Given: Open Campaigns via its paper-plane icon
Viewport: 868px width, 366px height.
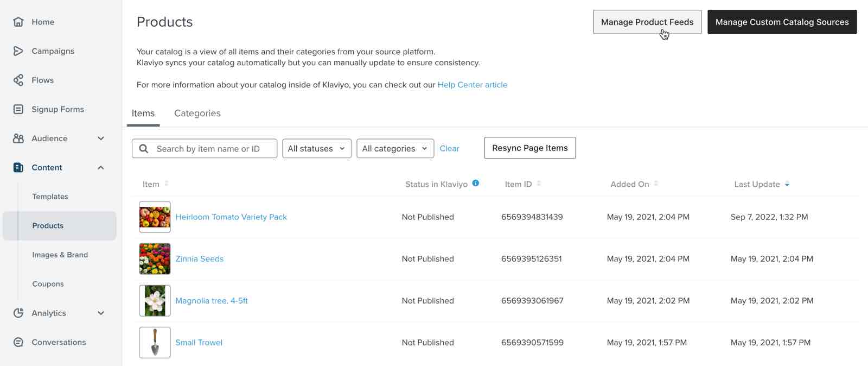Looking at the screenshot, I should click(18, 51).
